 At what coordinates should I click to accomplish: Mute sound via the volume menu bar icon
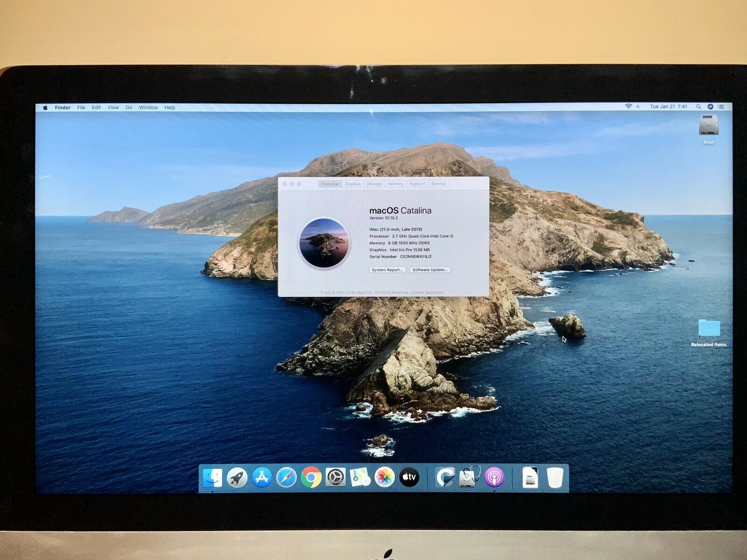point(638,107)
